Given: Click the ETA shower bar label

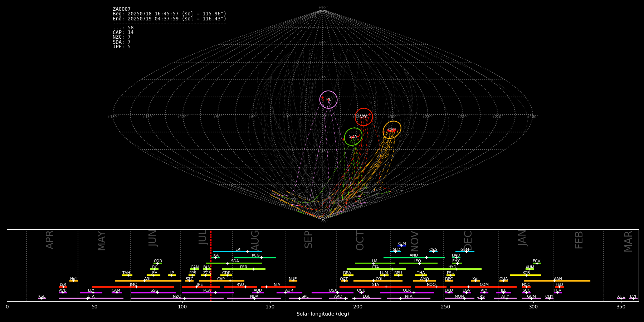Looking at the screenshot, I should pos(91,297).
